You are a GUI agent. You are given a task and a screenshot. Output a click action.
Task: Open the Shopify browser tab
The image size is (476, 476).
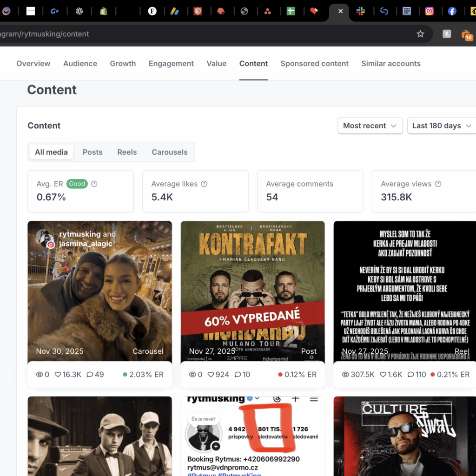(103, 11)
